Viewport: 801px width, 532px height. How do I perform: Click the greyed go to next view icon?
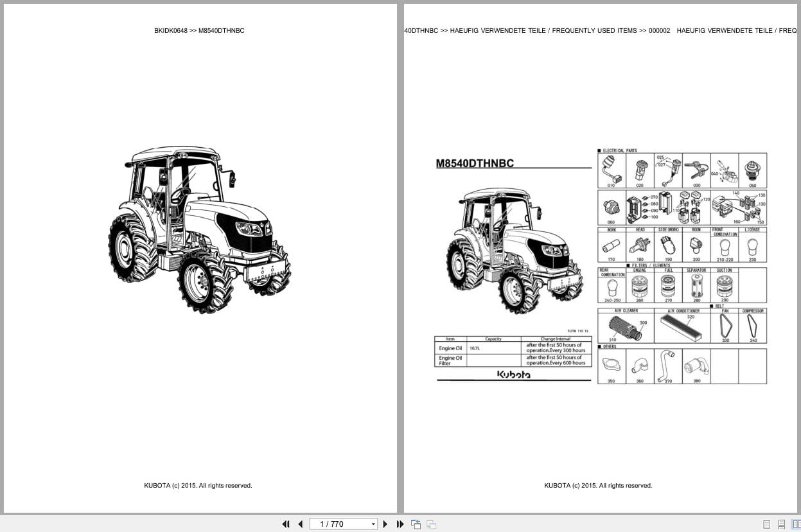(431, 524)
